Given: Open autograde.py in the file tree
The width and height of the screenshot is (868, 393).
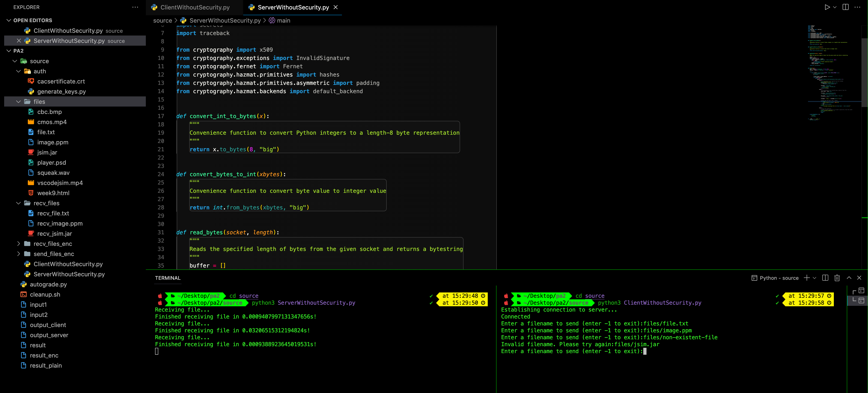Looking at the screenshot, I should click(48, 284).
